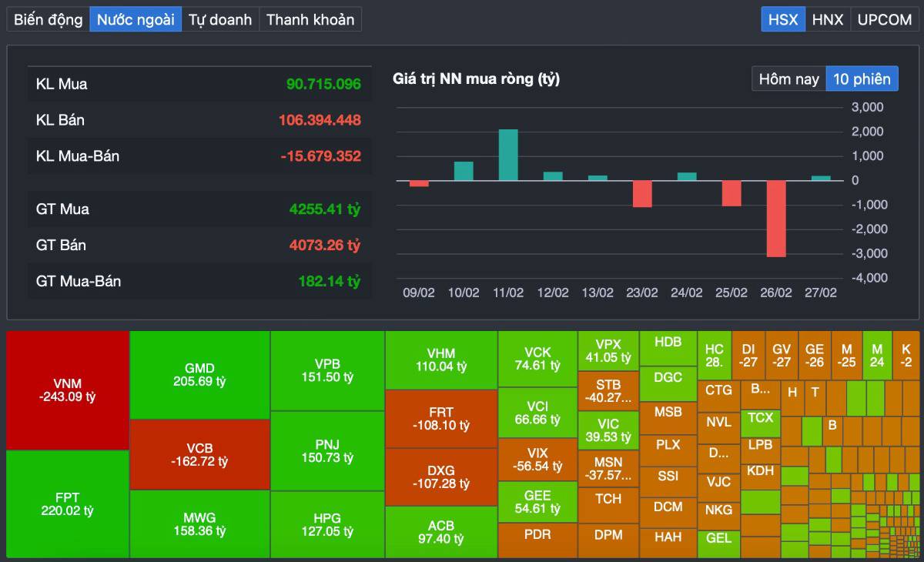The height and width of the screenshot is (562, 924).
Task: Click the GT Bán value 4073.26 tỷ
Action: pyautogui.click(x=325, y=245)
